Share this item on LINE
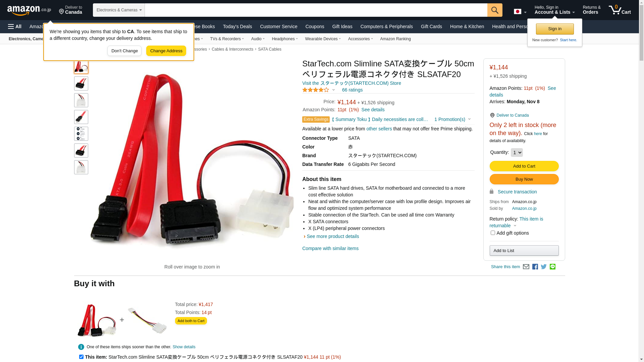 click(x=552, y=267)
